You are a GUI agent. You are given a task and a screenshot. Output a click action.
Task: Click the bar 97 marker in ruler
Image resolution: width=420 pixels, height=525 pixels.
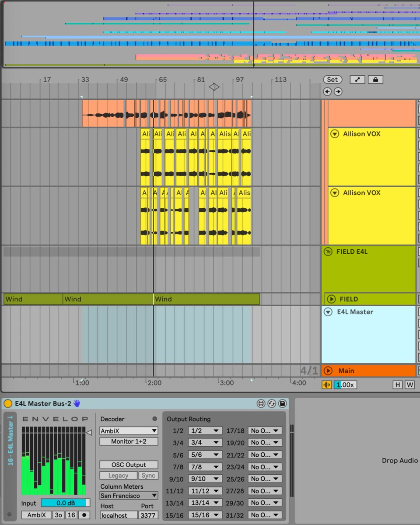tap(239, 80)
